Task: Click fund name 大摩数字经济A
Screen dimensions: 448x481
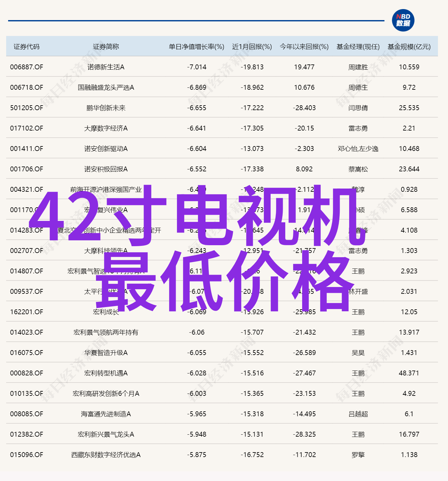Action: tap(106, 128)
